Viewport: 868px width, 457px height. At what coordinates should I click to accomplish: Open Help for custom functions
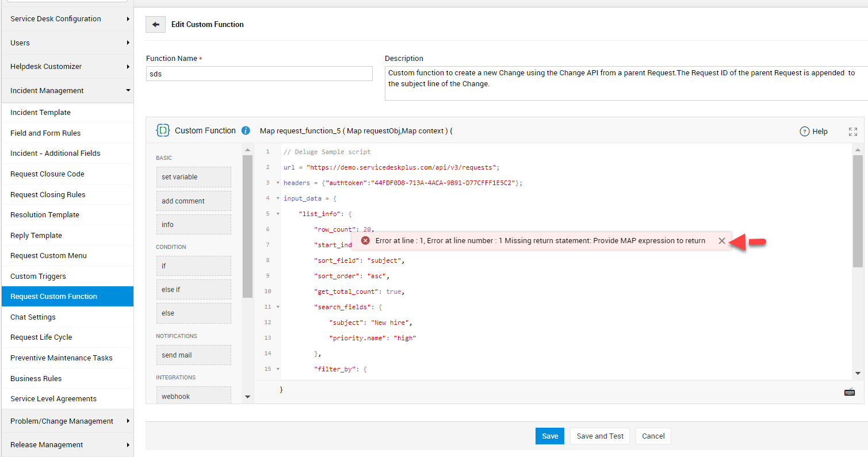tap(813, 132)
